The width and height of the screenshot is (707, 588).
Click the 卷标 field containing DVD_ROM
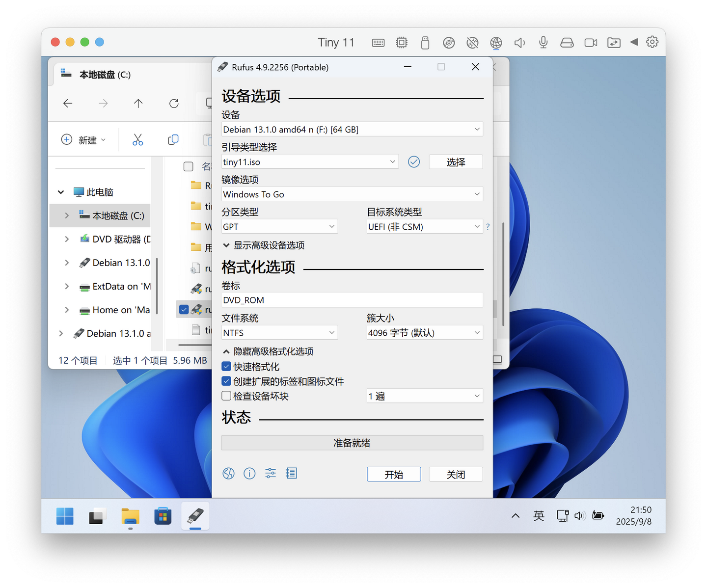(x=352, y=300)
